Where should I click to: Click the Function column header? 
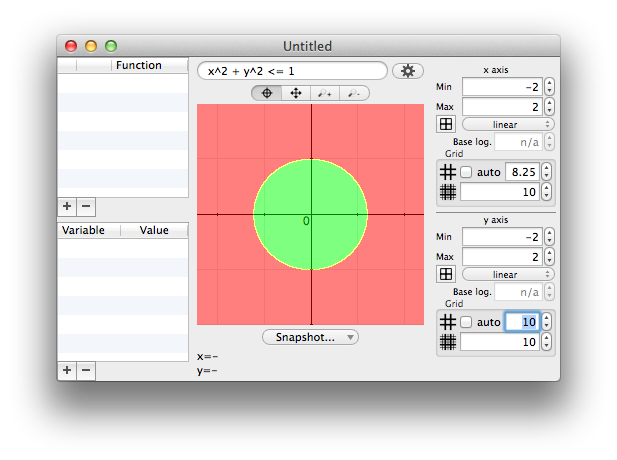pyautogui.click(x=150, y=65)
